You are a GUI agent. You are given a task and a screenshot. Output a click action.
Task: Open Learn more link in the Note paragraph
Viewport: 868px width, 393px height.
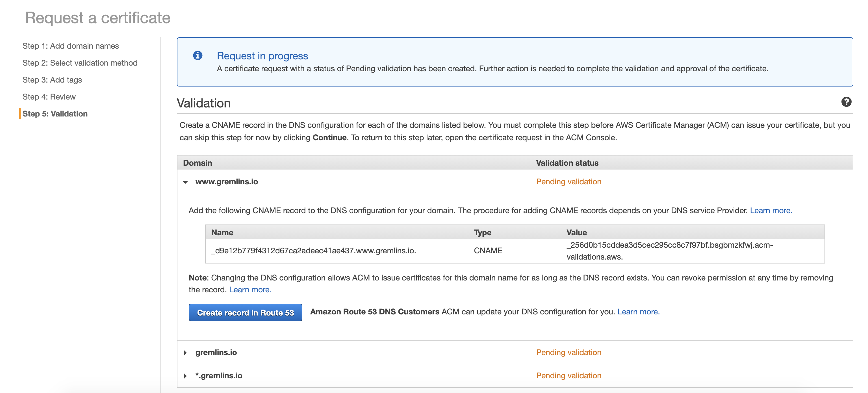tap(250, 290)
